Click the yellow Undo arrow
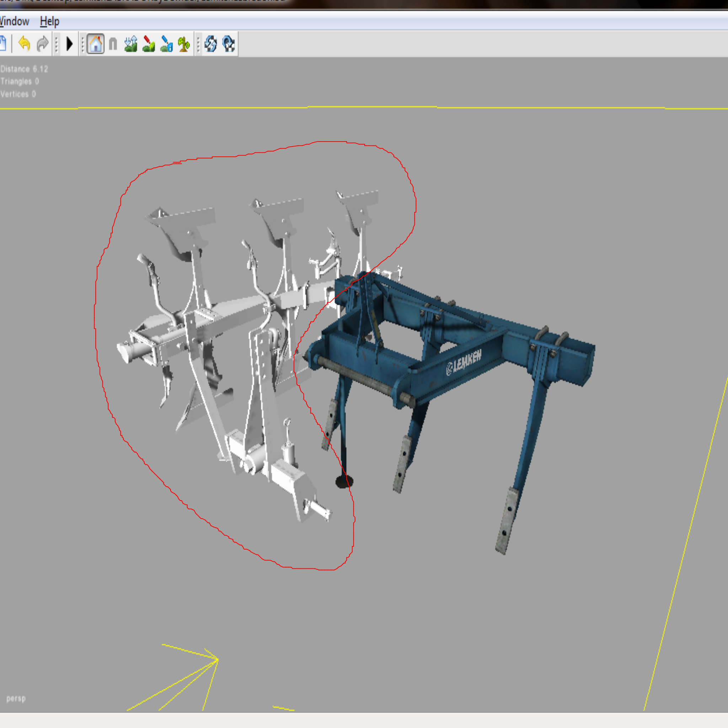The height and width of the screenshot is (728, 728). pyautogui.click(x=25, y=44)
